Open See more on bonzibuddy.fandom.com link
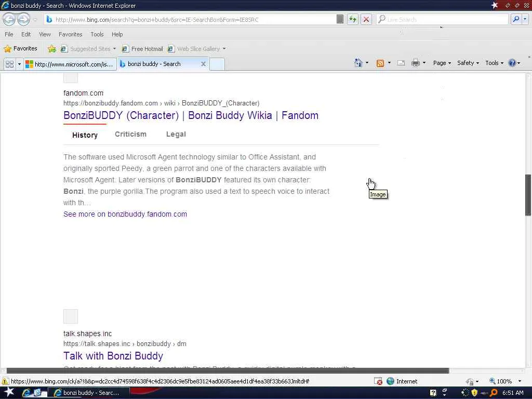 (125, 214)
